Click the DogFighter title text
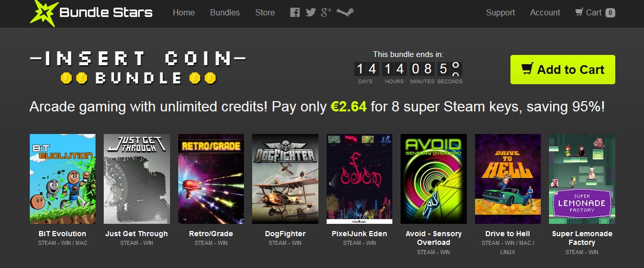 coord(285,234)
